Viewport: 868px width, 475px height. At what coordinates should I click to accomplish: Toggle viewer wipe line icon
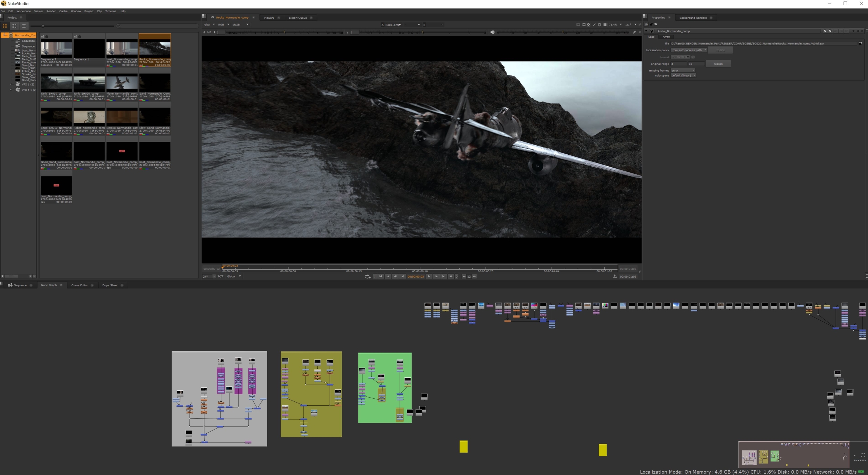click(x=594, y=24)
